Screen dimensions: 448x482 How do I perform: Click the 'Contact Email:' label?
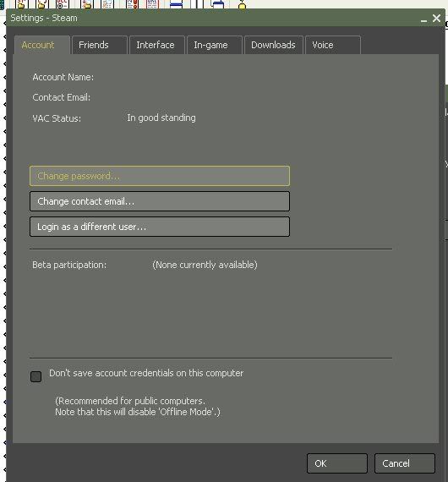click(x=62, y=97)
